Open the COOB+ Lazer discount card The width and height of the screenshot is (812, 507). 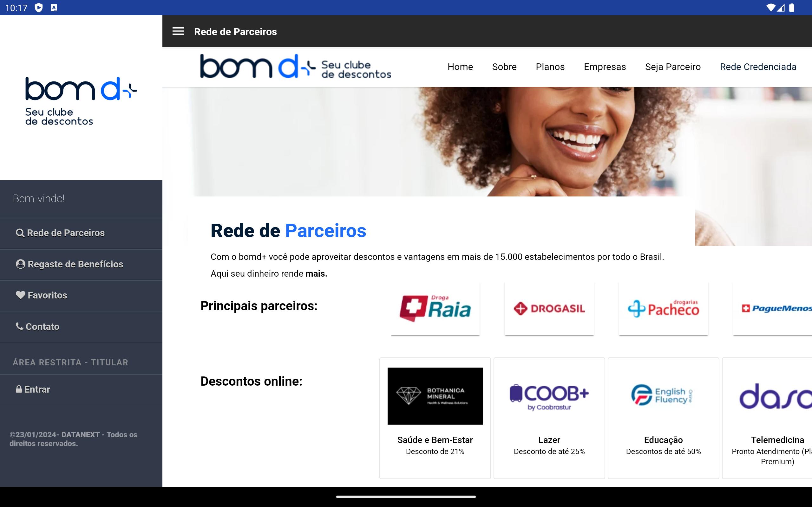click(549, 418)
